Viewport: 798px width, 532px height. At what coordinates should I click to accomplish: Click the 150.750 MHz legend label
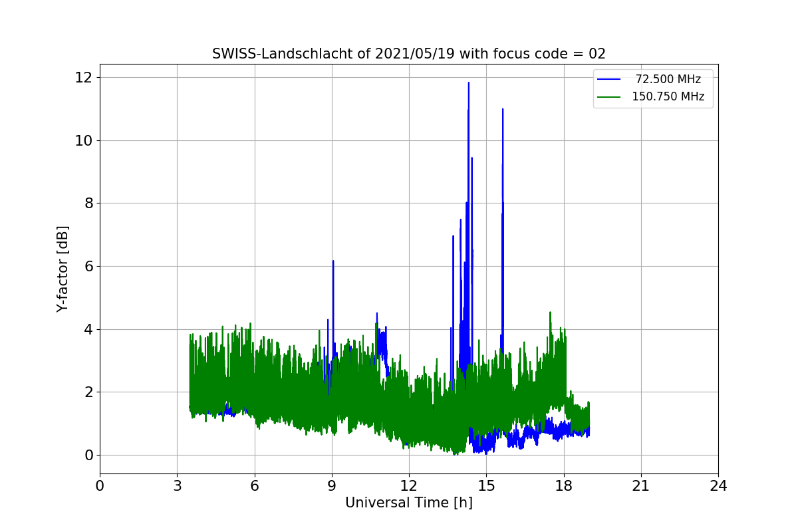tap(668, 96)
